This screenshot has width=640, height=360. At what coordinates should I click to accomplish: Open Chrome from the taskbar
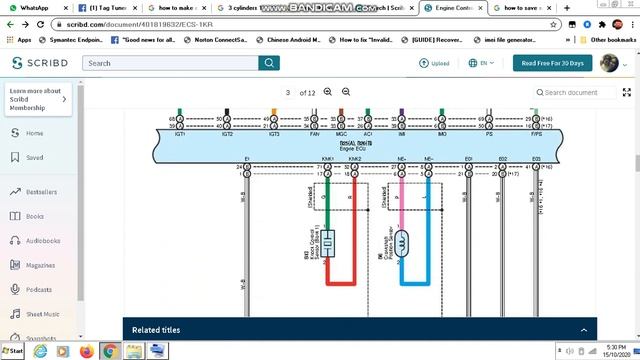point(110,351)
